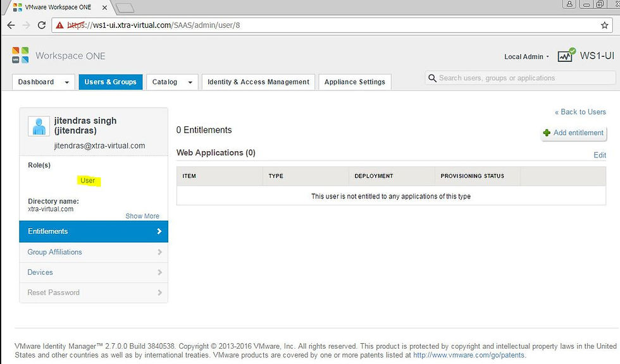This screenshot has width=620, height=364.
Task: Click the 0 Entitlements heading
Action: [x=204, y=130]
